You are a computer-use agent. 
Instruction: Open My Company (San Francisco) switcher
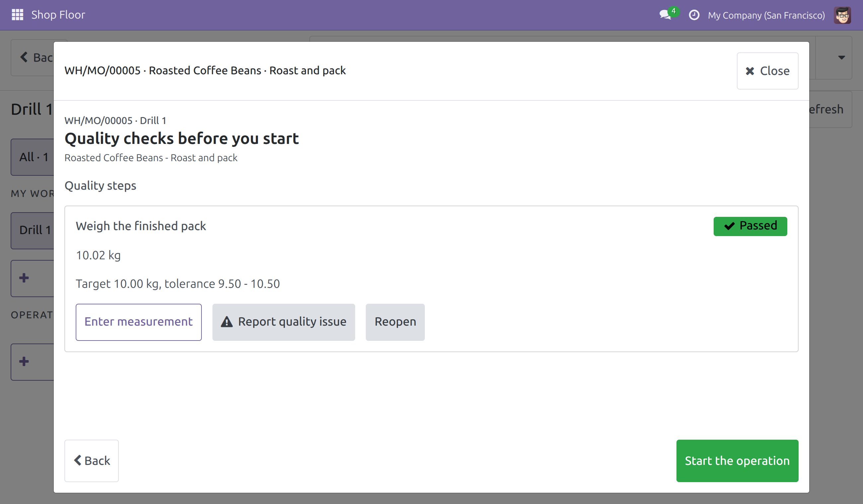click(766, 15)
